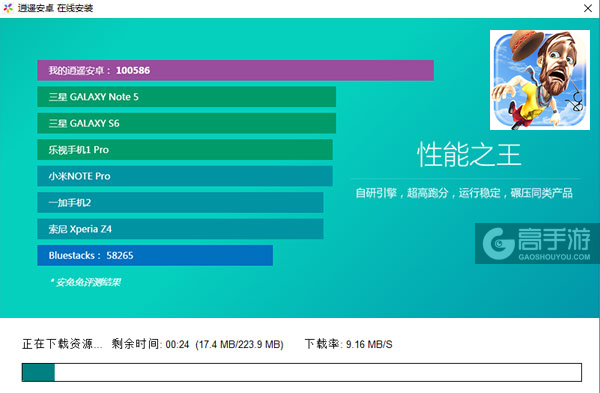This screenshot has width=600, height=393.
Task: Click the blue Bluestacks 58265 bar
Action: pyautogui.click(x=155, y=255)
